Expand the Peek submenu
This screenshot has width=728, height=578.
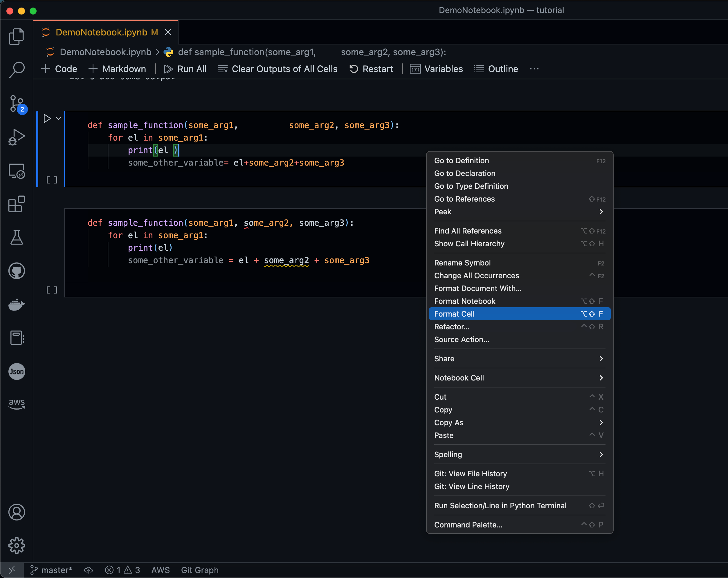(x=520, y=212)
